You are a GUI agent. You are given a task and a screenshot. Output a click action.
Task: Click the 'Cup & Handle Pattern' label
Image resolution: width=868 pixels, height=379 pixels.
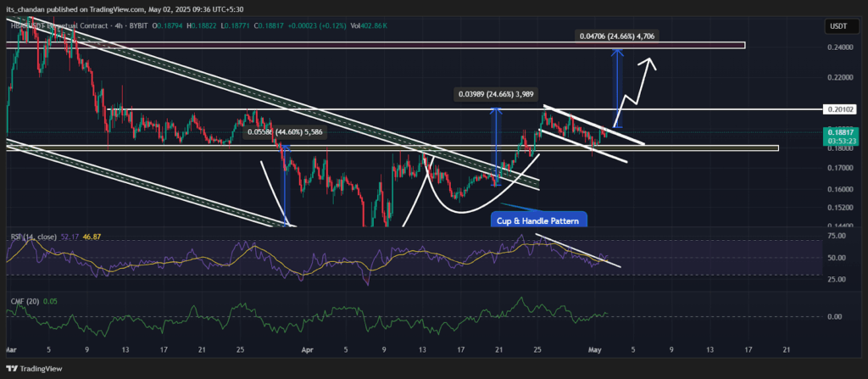tap(538, 220)
